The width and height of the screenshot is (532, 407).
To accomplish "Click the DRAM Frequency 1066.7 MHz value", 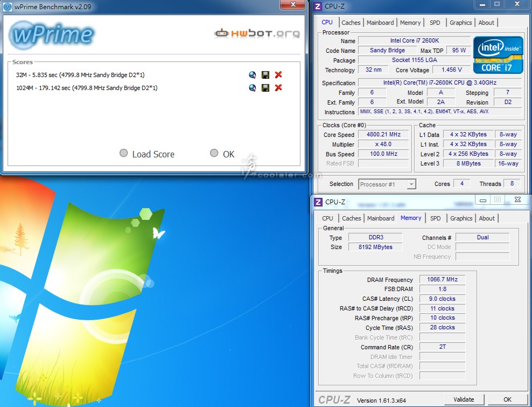I will (x=443, y=279).
